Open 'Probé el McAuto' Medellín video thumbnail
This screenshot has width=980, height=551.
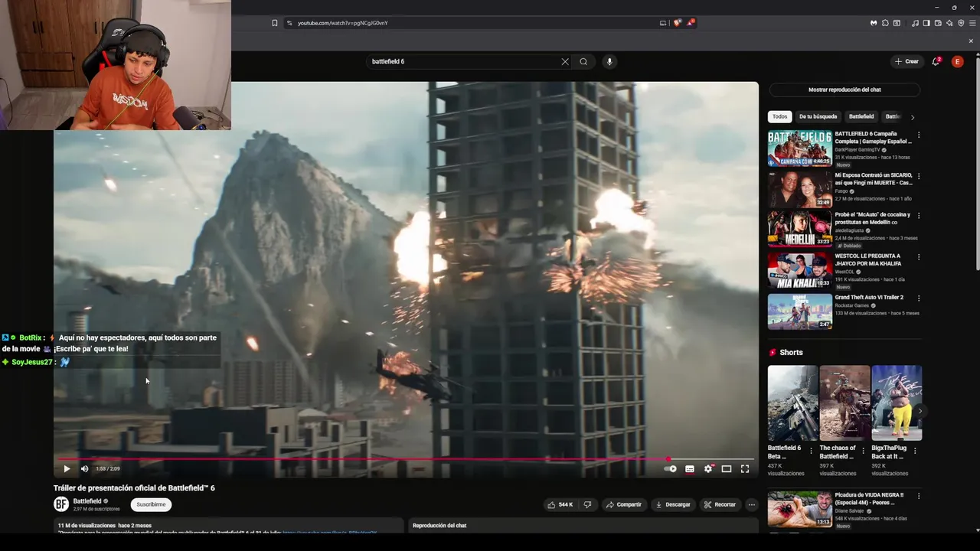(x=800, y=230)
